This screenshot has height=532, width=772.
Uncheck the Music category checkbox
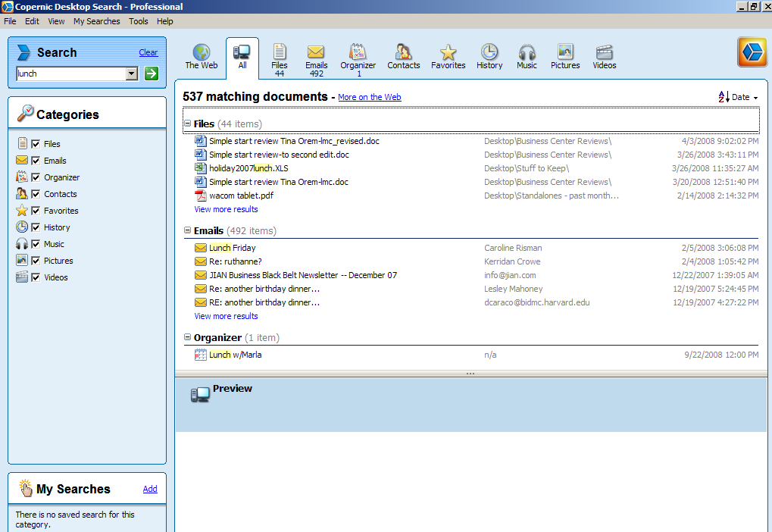coord(36,244)
